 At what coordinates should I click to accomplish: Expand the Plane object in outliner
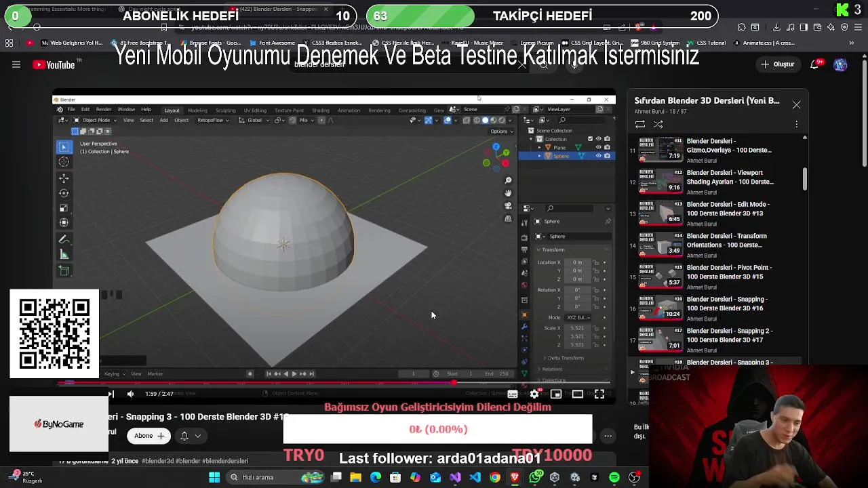point(540,147)
